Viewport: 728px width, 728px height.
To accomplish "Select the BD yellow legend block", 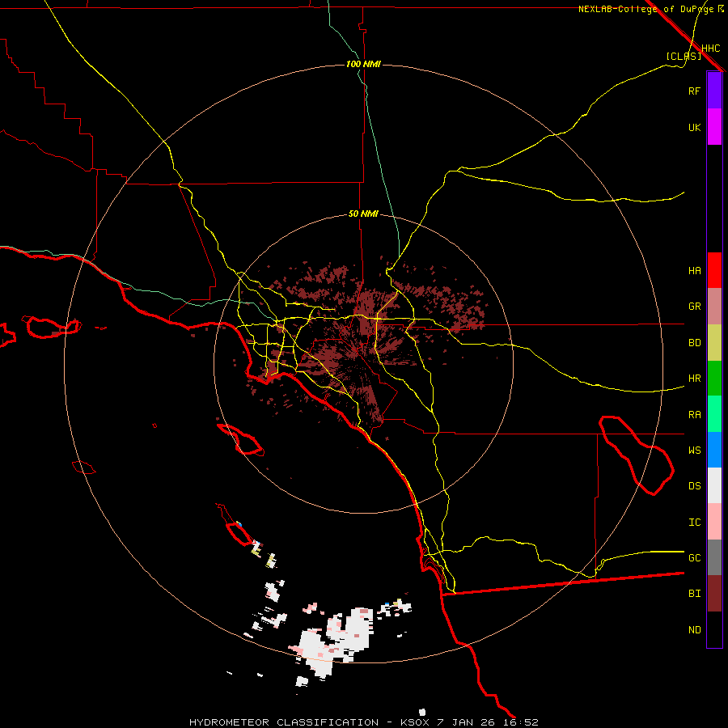I will (x=714, y=342).
